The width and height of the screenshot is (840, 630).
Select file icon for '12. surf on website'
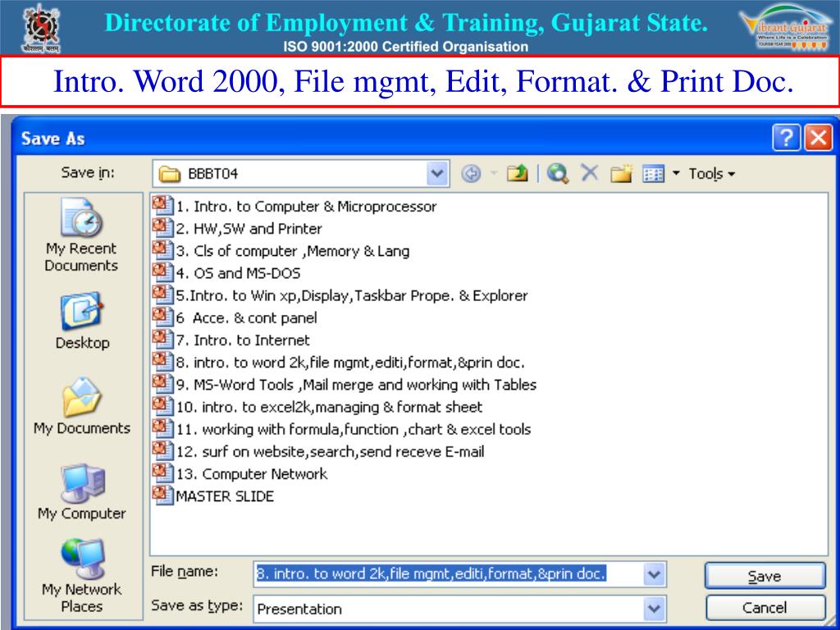(x=162, y=451)
